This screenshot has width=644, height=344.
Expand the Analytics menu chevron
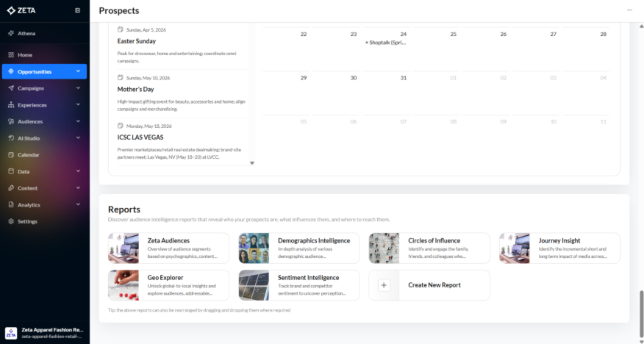[x=78, y=205]
